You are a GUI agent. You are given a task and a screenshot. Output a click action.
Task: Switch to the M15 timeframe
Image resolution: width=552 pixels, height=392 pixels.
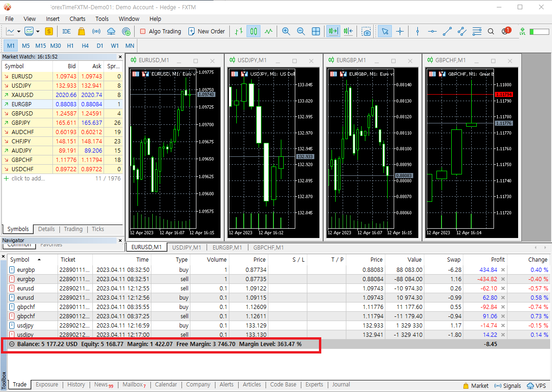click(40, 46)
